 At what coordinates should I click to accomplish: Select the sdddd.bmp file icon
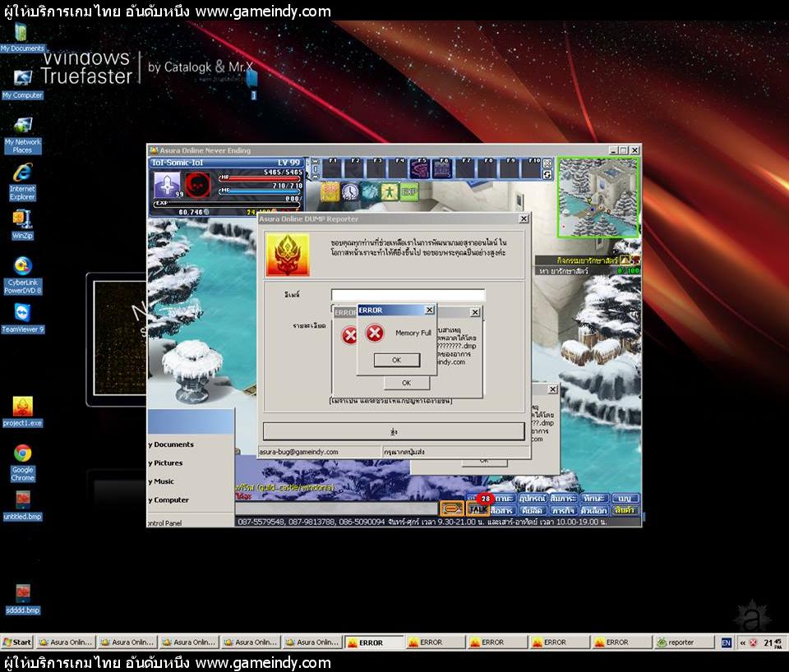pyautogui.click(x=23, y=600)
